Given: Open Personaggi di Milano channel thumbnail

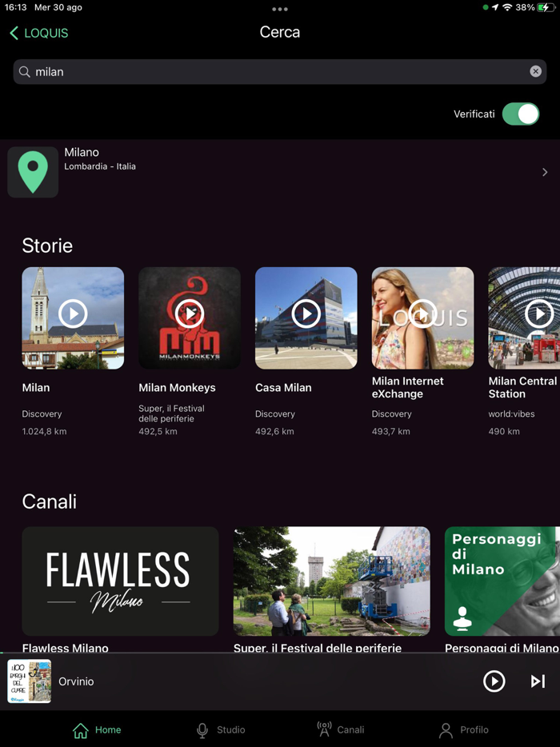Looking at the screenshot, I should [x=502, y=581].
